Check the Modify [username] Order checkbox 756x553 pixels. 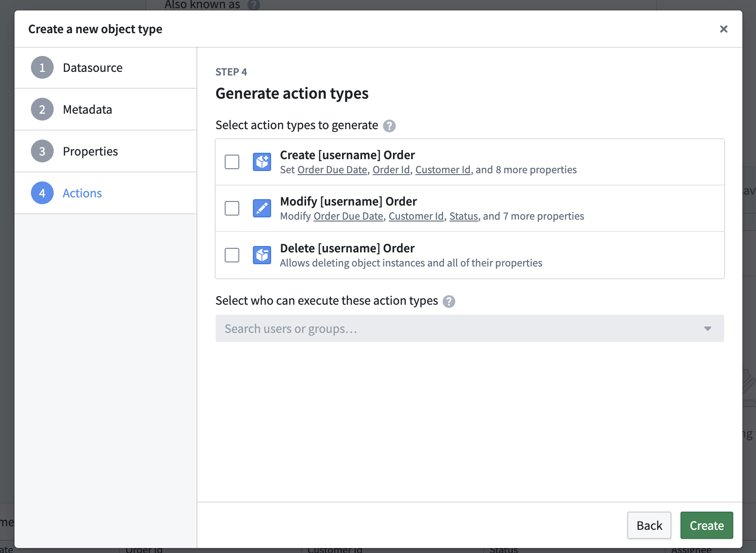tap(232, 208)
